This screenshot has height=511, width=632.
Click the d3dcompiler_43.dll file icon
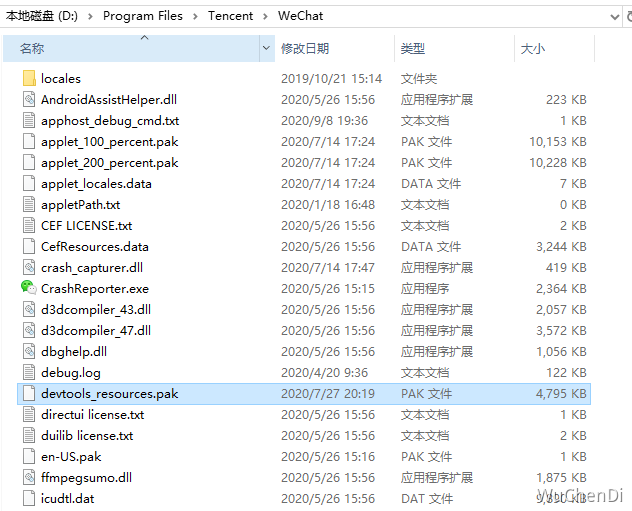click(29, 309)
